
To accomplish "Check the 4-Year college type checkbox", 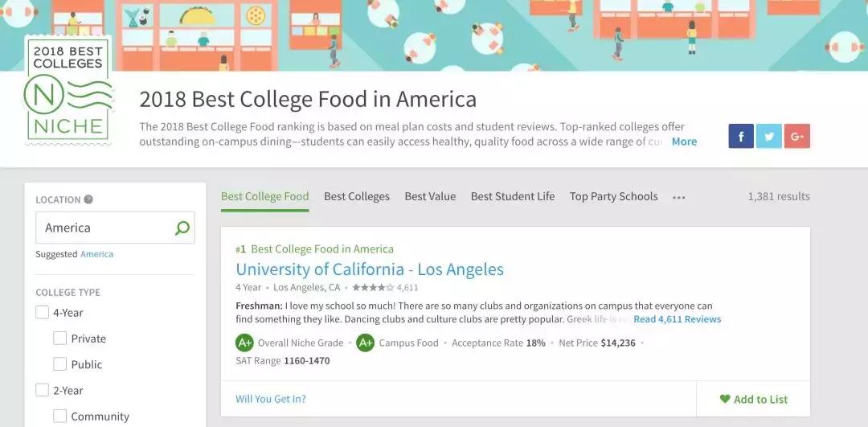I will click(x=43, y=313).
